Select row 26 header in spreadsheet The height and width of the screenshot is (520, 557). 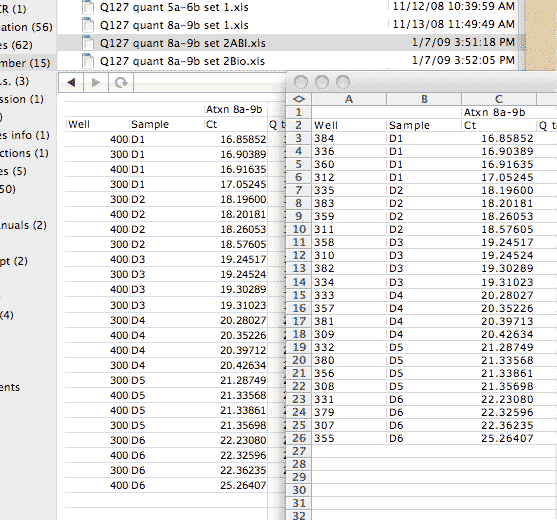(x=299, y=438)
